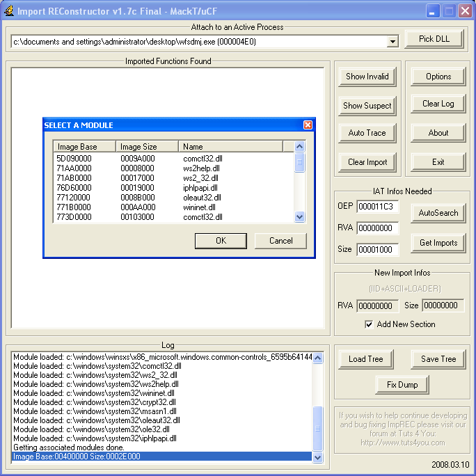
Task: Toggle the Add New Section checkbox
Action: (x=369, y=324)
